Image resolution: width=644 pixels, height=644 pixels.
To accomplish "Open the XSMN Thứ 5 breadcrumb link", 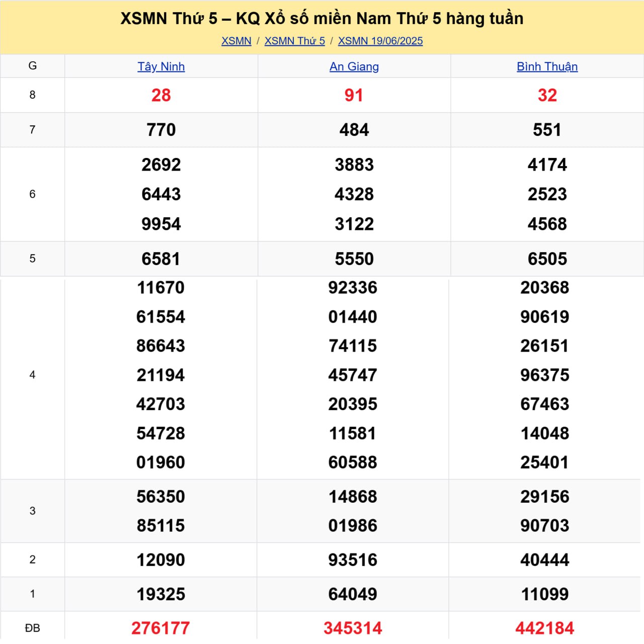I will [295, 41].
